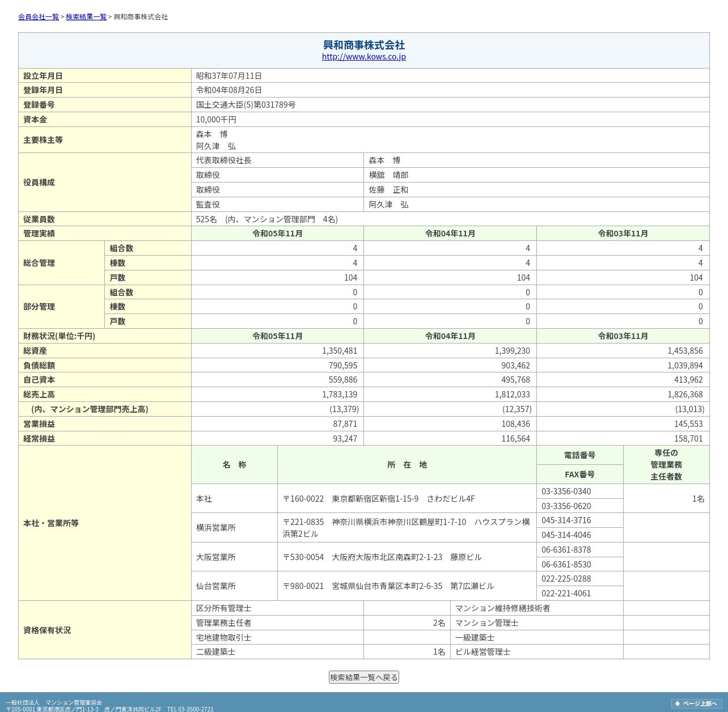Click the 横浜営業所 office name cell
This screenshot has height=712, width=728.
click(x=235, y=528)
